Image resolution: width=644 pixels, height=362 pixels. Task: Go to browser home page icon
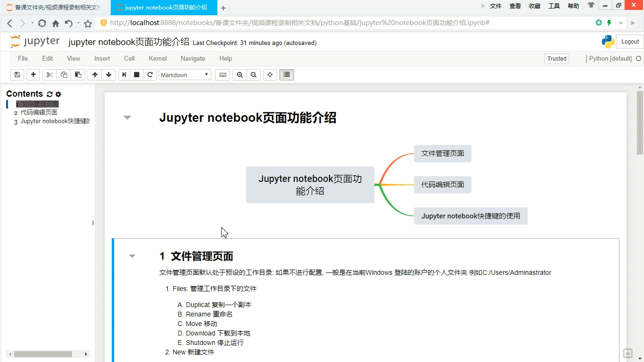[x=55, y=23]
